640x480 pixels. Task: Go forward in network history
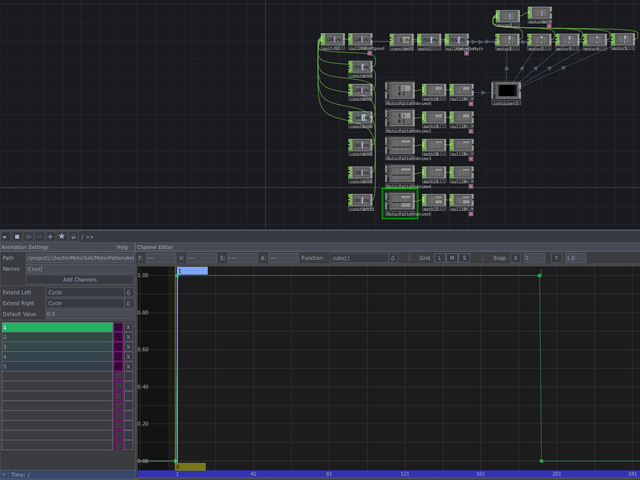(x=39, y=237)
